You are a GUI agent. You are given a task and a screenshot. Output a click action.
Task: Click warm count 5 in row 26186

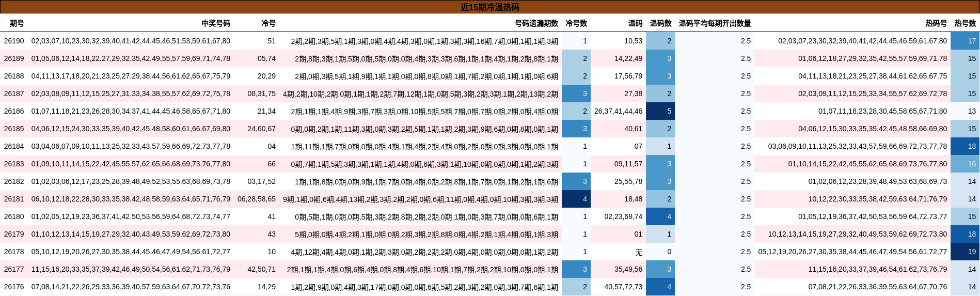(x=660, y=111)
